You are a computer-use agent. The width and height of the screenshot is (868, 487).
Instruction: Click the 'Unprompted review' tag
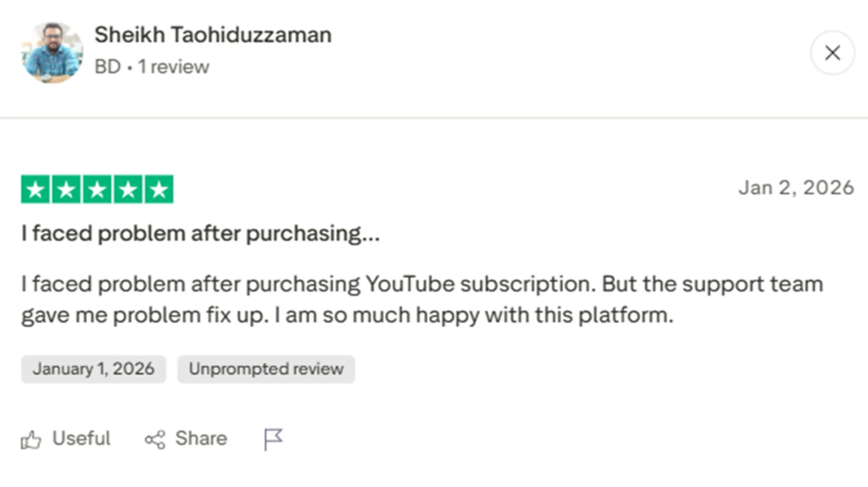point(266,369)
